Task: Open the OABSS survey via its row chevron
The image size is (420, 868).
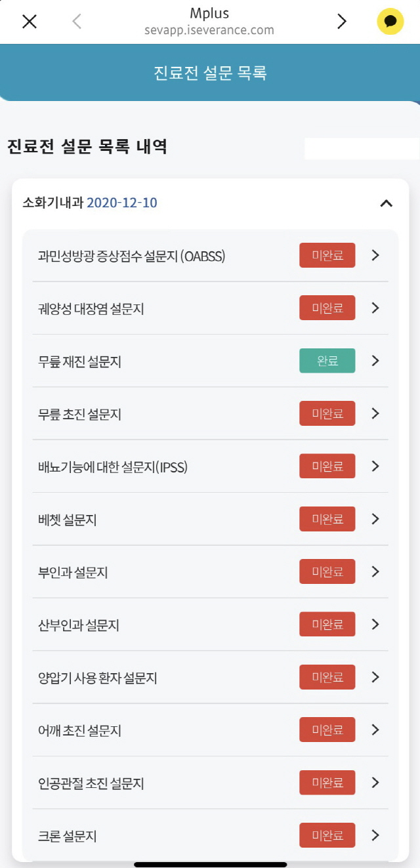Action: click(375, 255)
